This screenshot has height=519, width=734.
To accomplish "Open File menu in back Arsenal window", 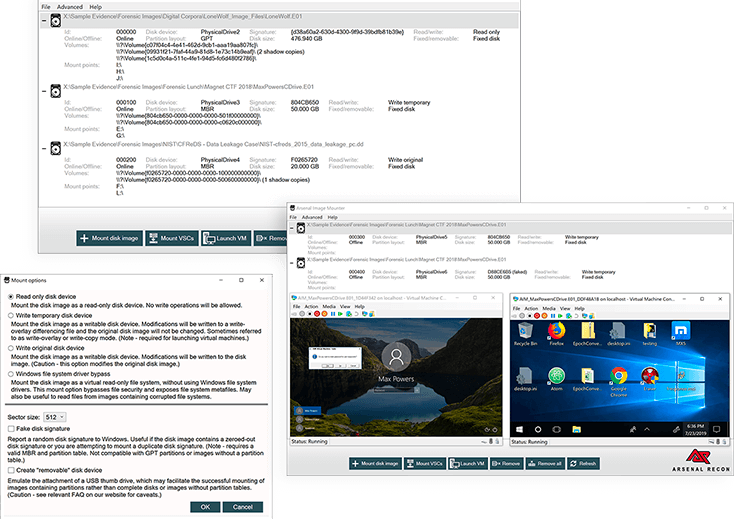I will 46,7.
